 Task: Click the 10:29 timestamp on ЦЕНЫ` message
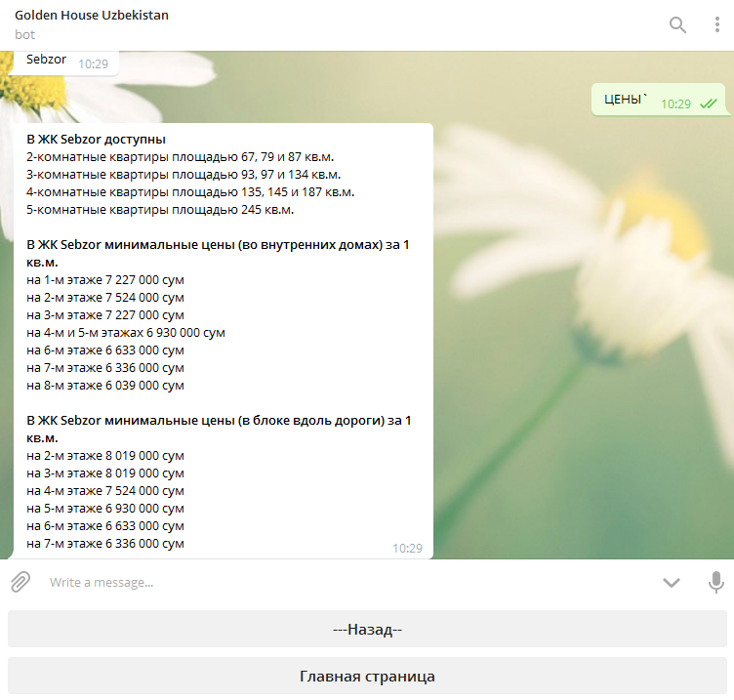675,103
